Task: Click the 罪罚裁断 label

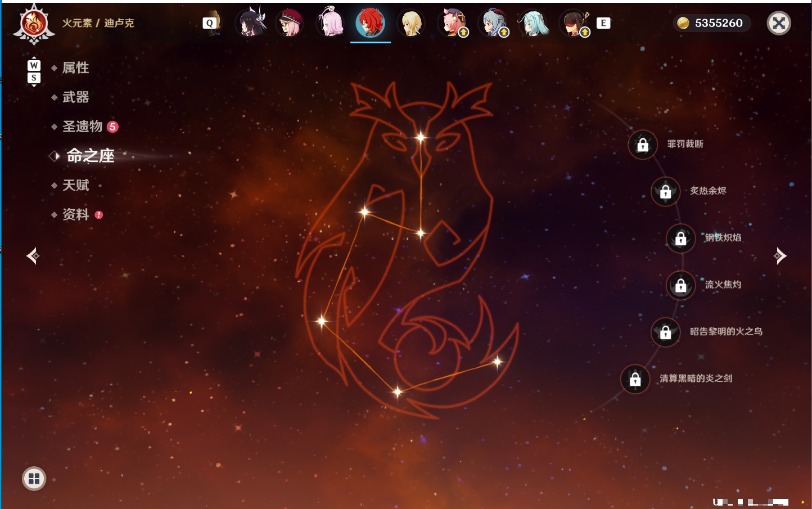Action: [x=685, y=144]
